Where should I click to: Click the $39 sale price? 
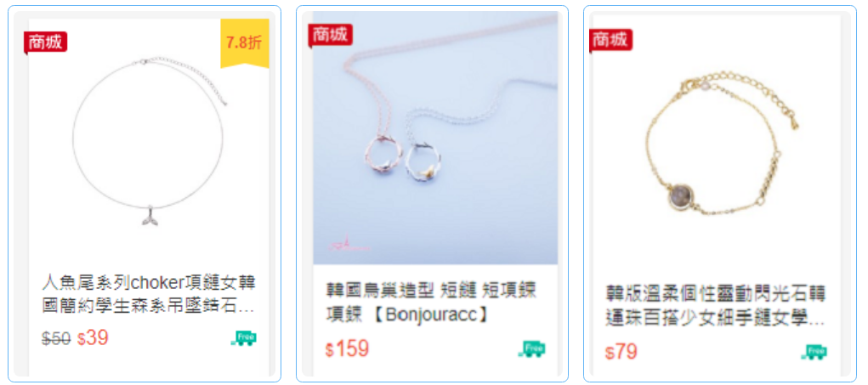click(93, 338)
